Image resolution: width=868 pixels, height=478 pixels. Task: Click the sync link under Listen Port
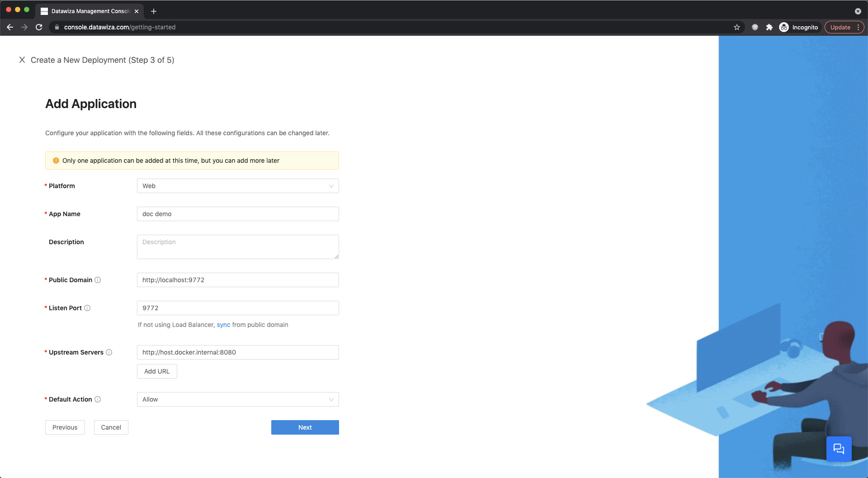pyautogui.click(x=223, y=325)
